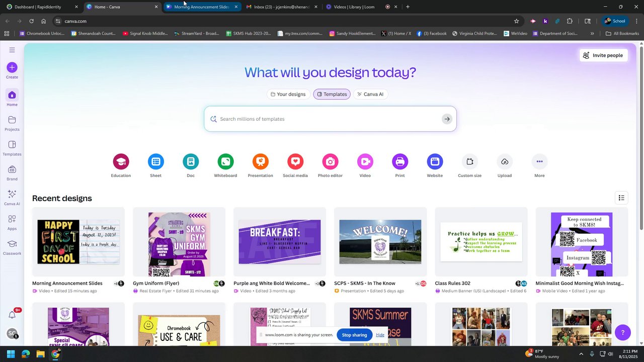Open Projects in the Canva sidebar

point(12,123)
